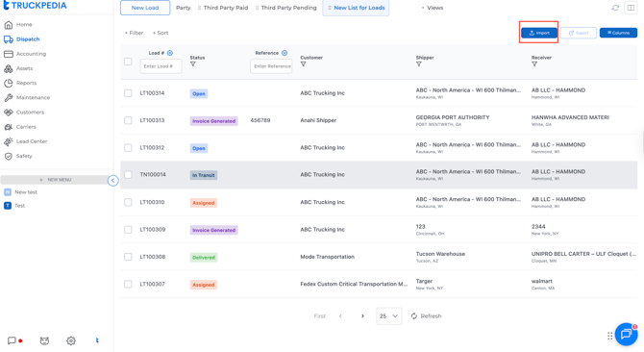Expand the Sort options

[x=161, y=33]
